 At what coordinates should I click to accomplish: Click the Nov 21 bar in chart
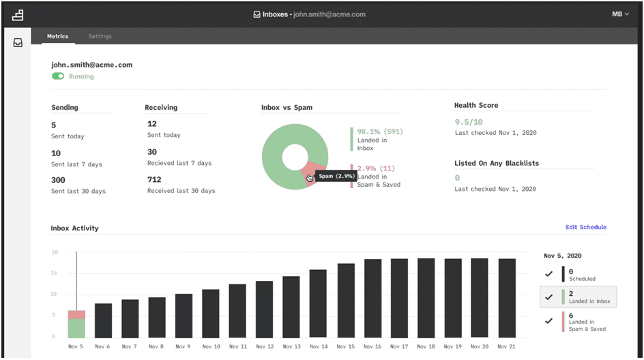[x=507, y=299]
